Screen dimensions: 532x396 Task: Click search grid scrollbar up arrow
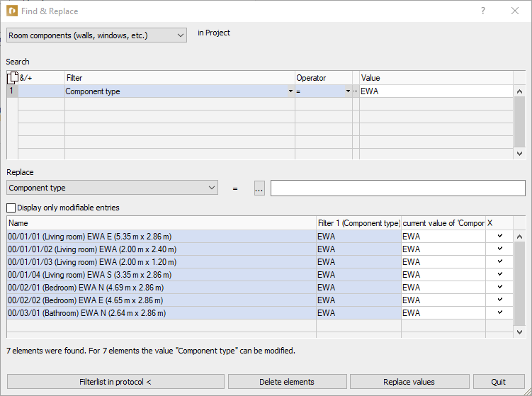(x=519, y=91)
